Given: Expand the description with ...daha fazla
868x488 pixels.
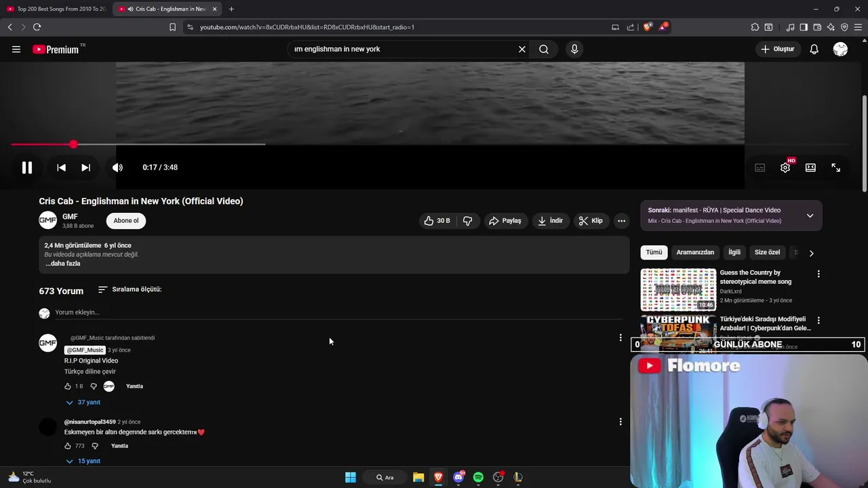Looking at the screenshot, I should (63, 264).
